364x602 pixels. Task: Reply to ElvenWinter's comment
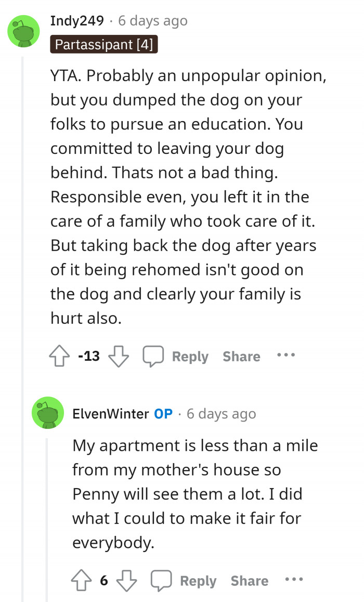pos(198,581)
